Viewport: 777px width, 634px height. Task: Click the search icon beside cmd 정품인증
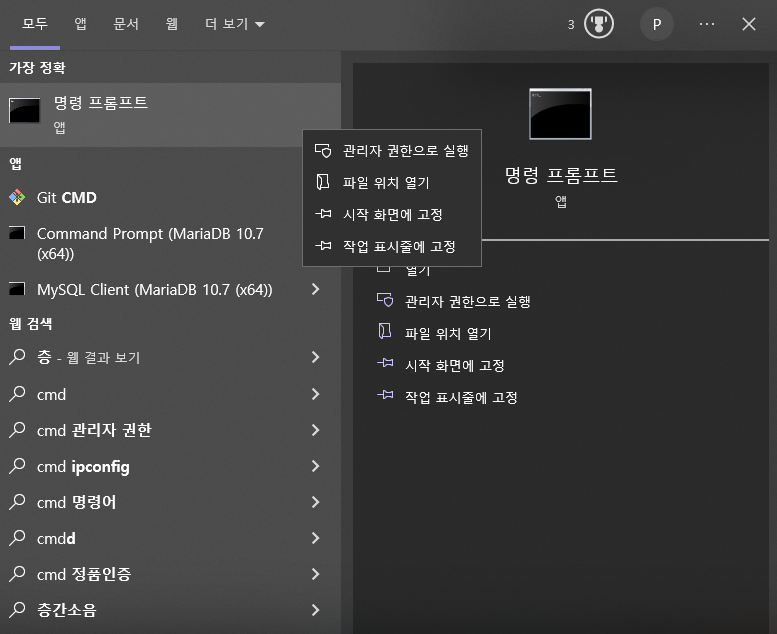point(17,574)
